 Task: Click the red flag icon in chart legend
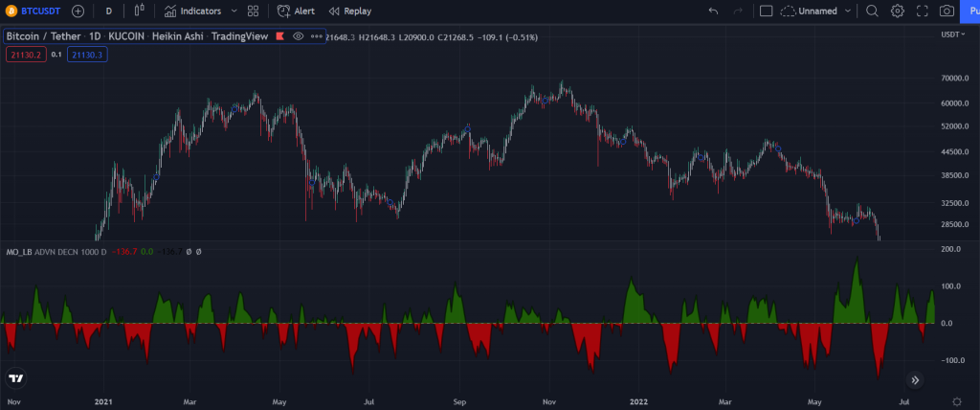280,36
